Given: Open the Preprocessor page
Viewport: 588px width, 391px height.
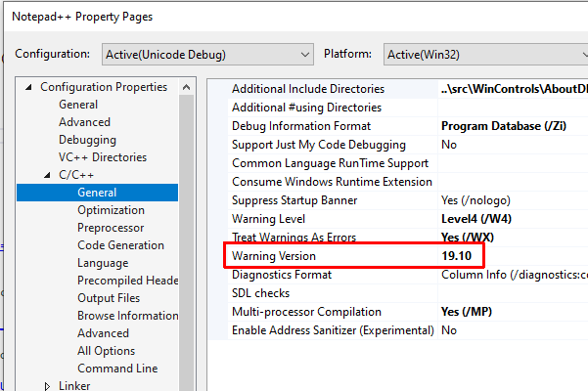Looking at the screenshot, I should click(111, 228).
